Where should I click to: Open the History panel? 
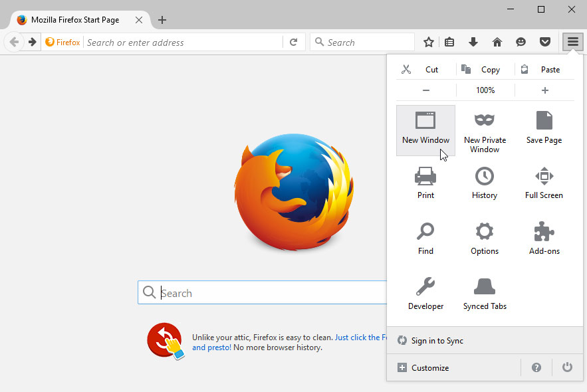coord(485,183)
